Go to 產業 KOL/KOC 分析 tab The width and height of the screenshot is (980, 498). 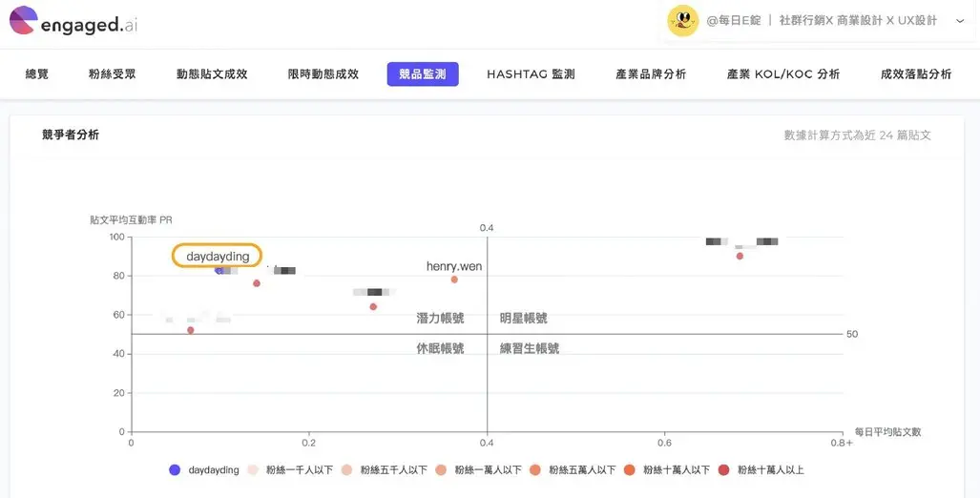pos(783,74)
